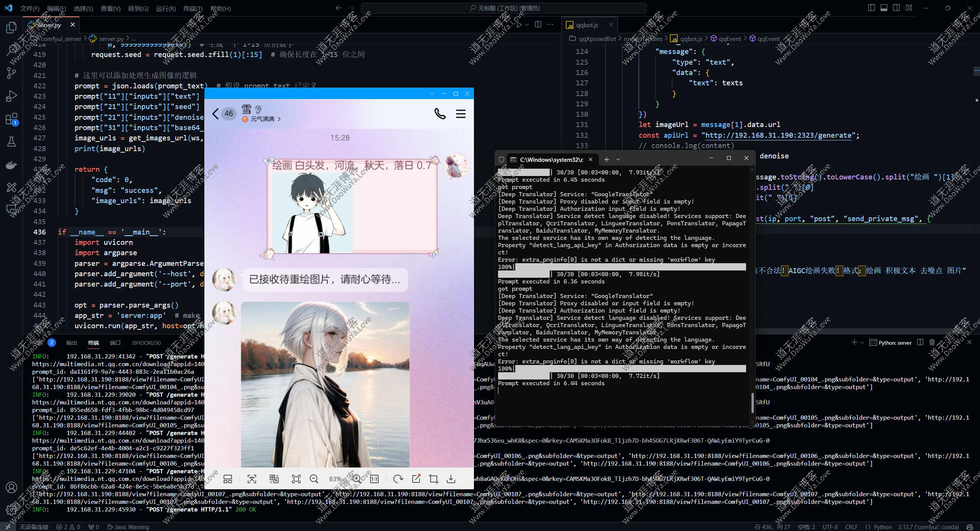Create a new VS Code terminal with plus

click(854, 342)
